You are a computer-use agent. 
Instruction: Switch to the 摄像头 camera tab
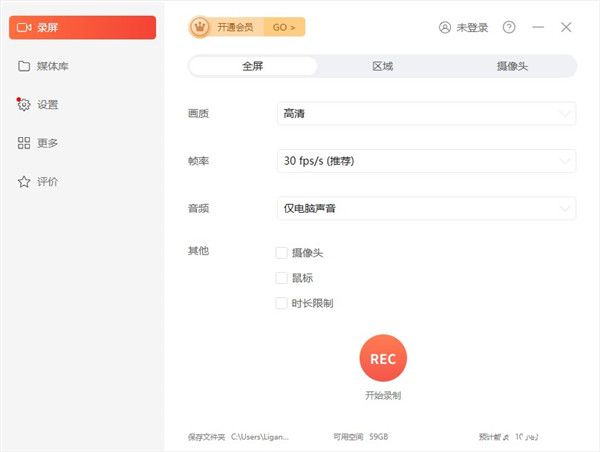[512, 66]
